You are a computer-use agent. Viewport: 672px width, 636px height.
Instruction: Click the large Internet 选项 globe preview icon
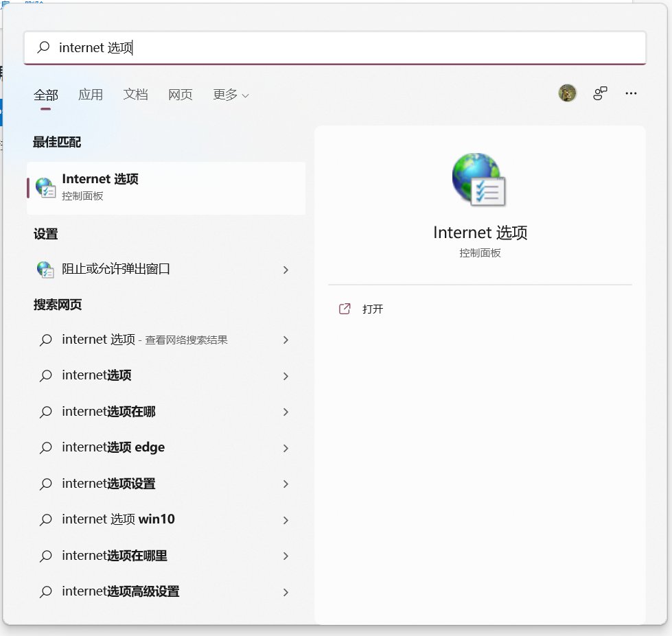478,179
